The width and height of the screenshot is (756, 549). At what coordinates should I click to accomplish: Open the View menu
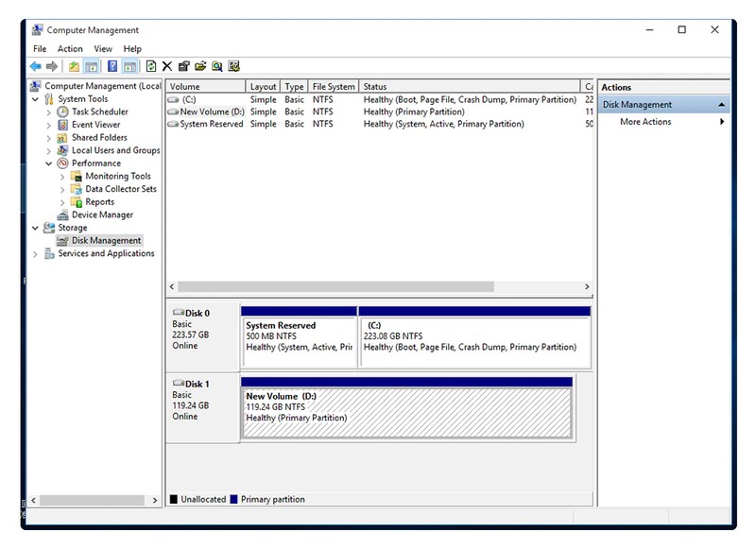tap(103, 49)
